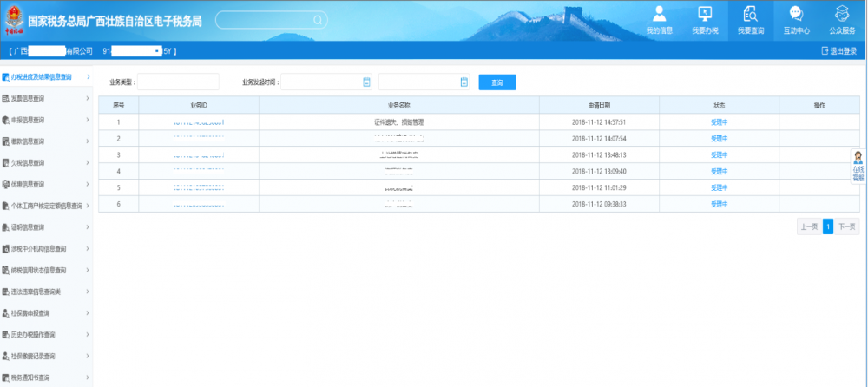Expand chevron next to 缴款信息查询
The image size is (868, 387).
[88, 141]
